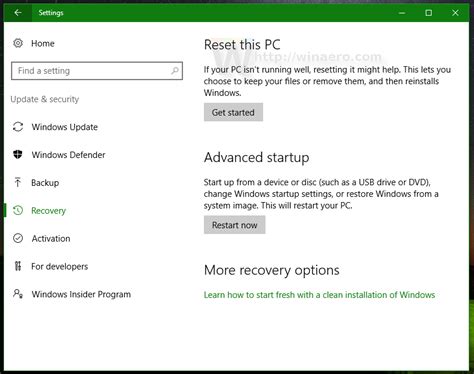Maximize the Settings window
The width and height of the screenshot is (474, 374).
point(429,13)
